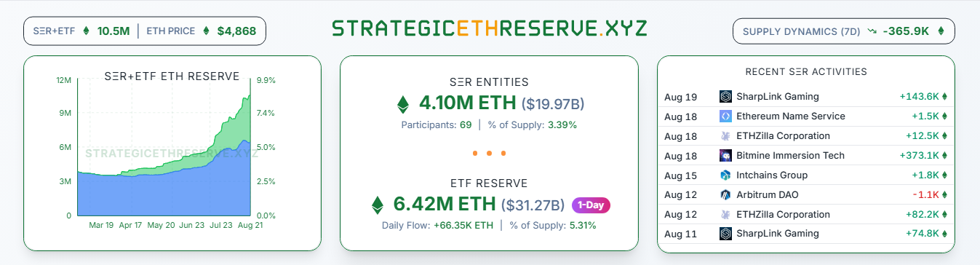980x265 pixels.
Task: Click the Arbitrum DAO logo icon
Action: pyautogui.click(x=725, y=195)
